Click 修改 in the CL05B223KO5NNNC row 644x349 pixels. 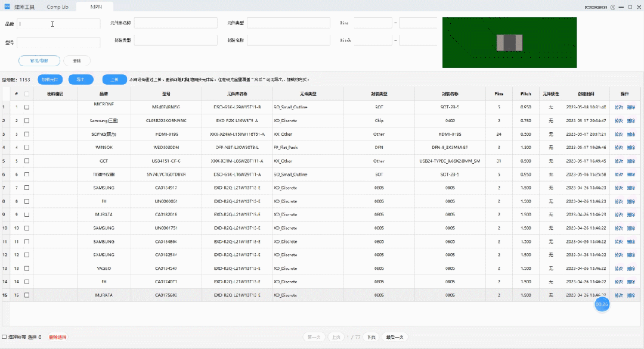click(x=618, y=120)
